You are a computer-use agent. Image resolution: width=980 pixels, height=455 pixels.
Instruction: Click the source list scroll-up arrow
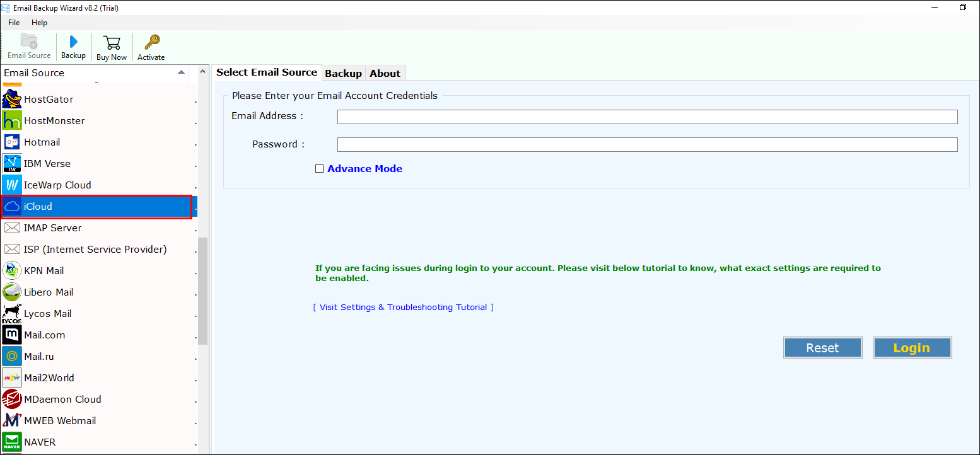coord(203,72)
